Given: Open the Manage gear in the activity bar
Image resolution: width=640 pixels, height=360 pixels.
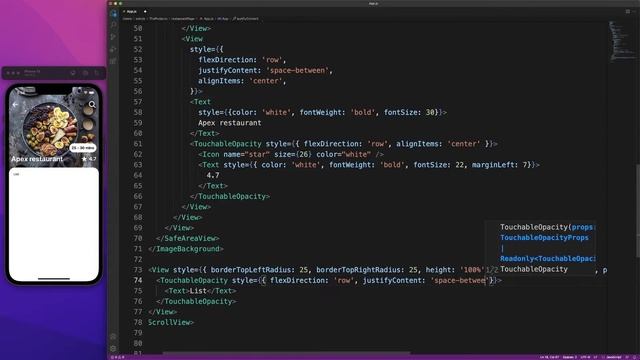Looking at the screenshot, I should click(x=113, y=348).
